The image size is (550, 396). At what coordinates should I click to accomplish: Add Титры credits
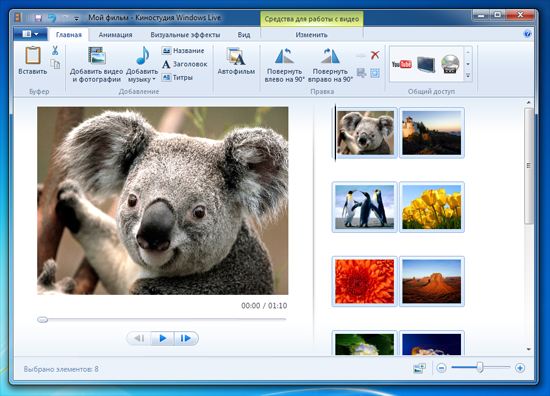point(177,78)
